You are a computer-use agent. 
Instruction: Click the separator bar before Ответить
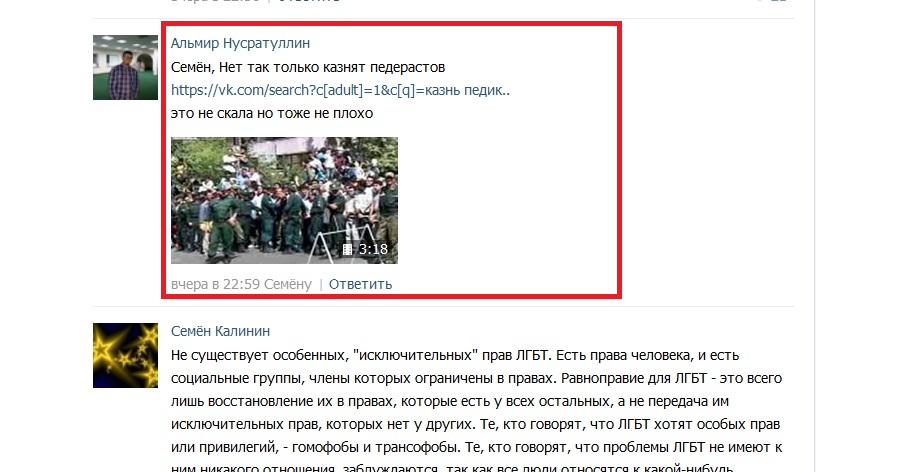tap(321, 284)
